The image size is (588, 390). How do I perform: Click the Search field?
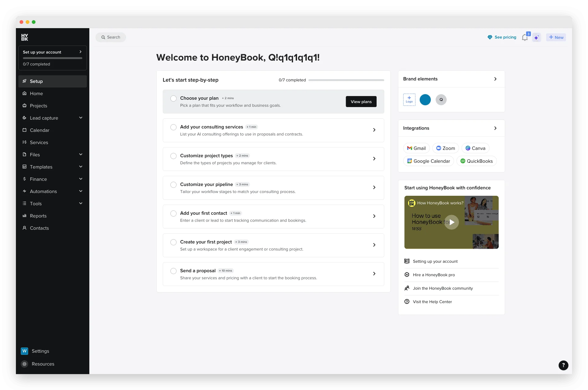[x=111, y=37]
